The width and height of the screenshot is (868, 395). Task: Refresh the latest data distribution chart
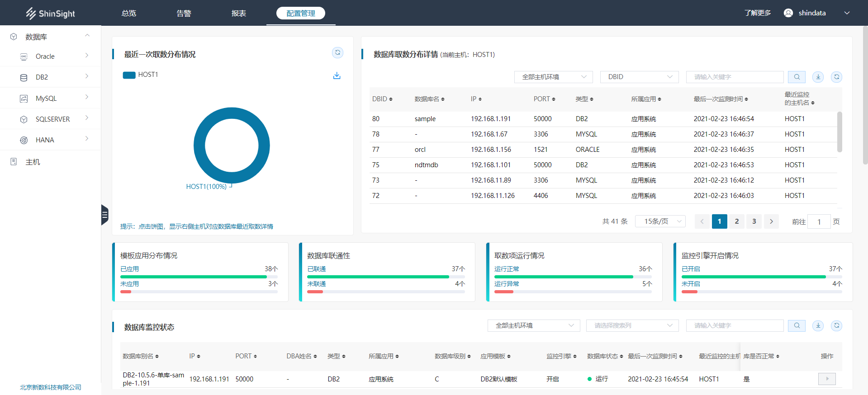(x=337, y=53)
